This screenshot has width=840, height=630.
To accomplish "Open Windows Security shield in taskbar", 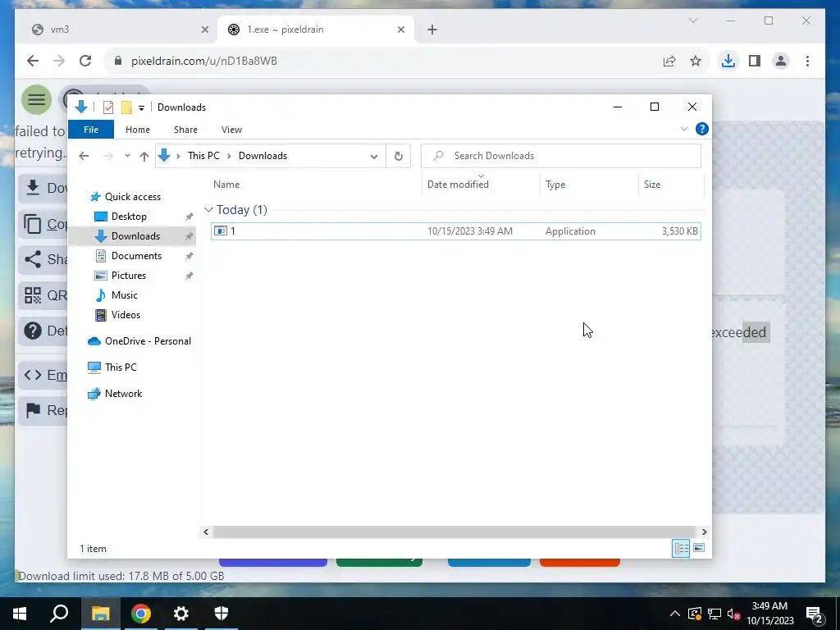I will (x=221, y=614).
